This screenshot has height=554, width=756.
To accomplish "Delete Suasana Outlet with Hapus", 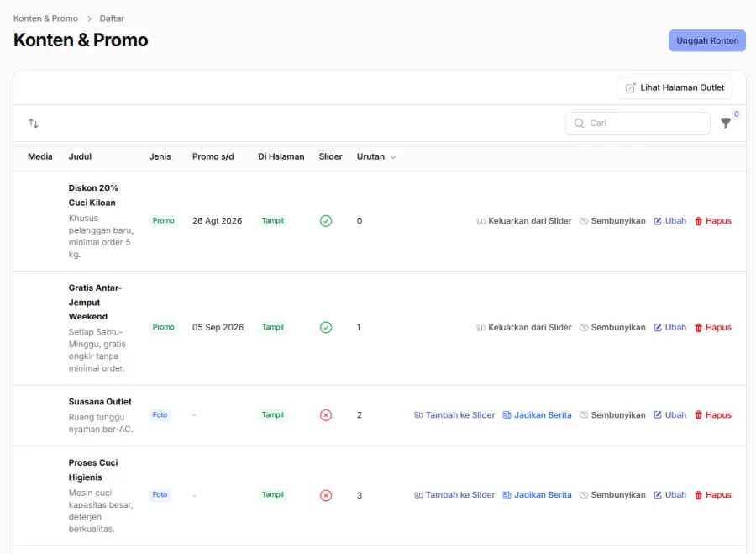I will coord(713,415).
